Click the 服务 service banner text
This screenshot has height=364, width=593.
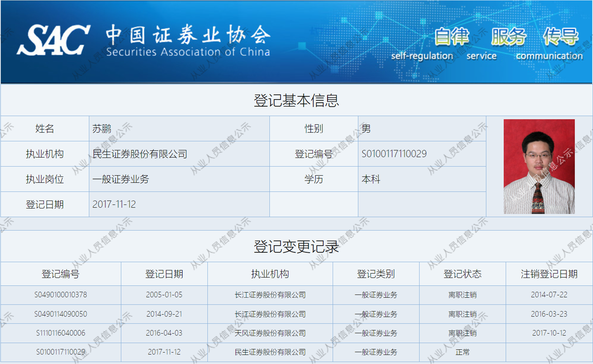pyautogui.click(x=508, y=37)
